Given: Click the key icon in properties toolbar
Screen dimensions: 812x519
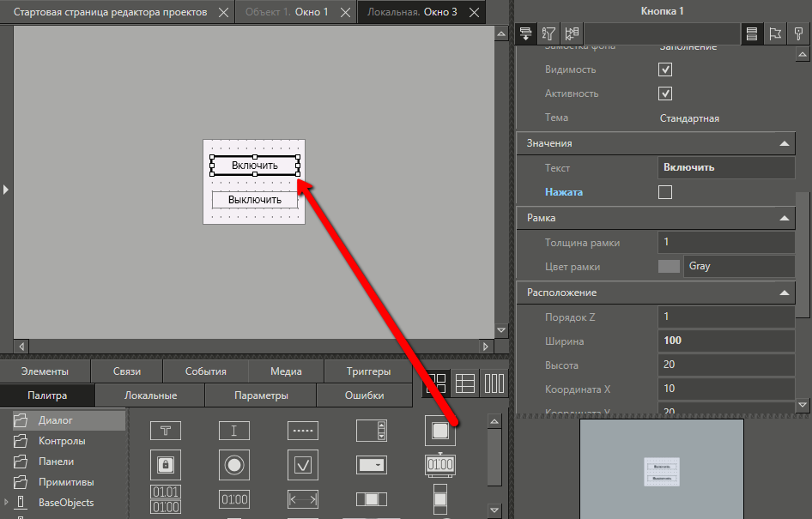Looking at the screenshot, I should point(799,33).
